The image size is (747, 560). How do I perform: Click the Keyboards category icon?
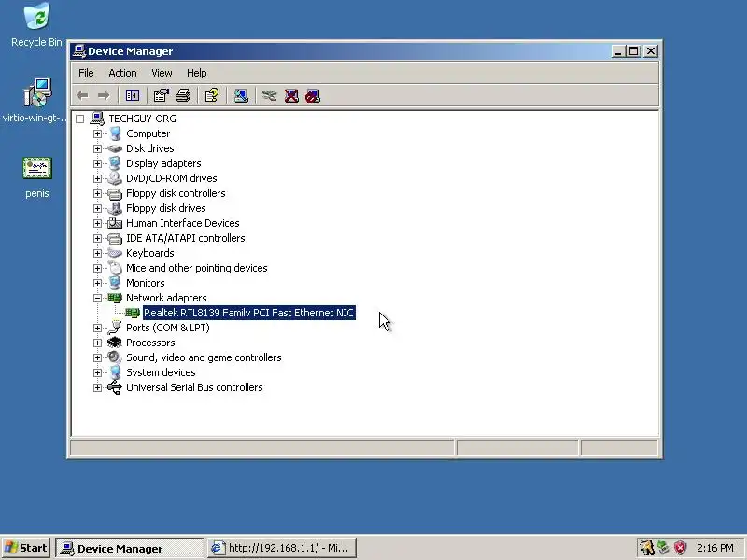[x=115, y=253]
